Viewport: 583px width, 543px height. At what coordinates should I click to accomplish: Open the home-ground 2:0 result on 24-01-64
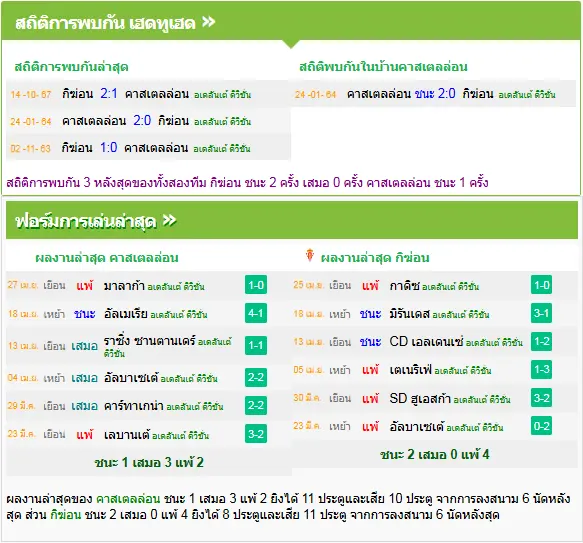(x=447, y=93)
